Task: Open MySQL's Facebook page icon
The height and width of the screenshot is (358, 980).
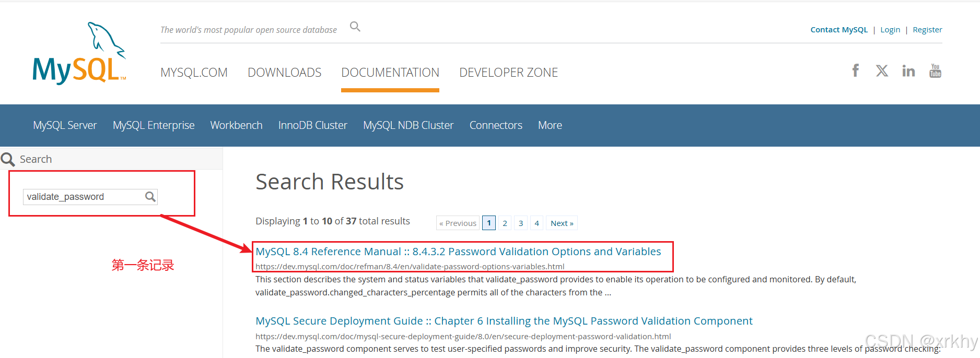Action: [x=856, y=70]
